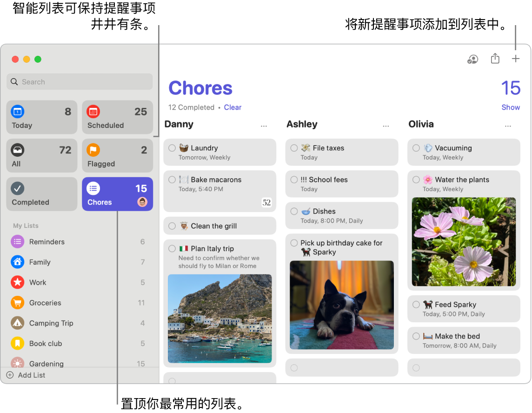This screenshot has height=413, width=532.
Task: Clear the completed reminders
Action: pos(233,107)
